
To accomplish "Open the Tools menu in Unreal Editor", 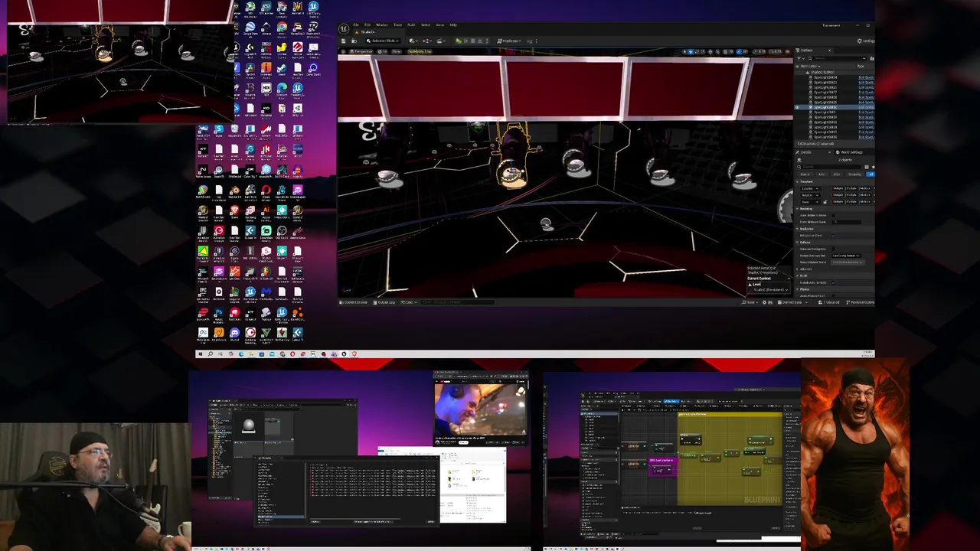I will [x=397, y=24].
